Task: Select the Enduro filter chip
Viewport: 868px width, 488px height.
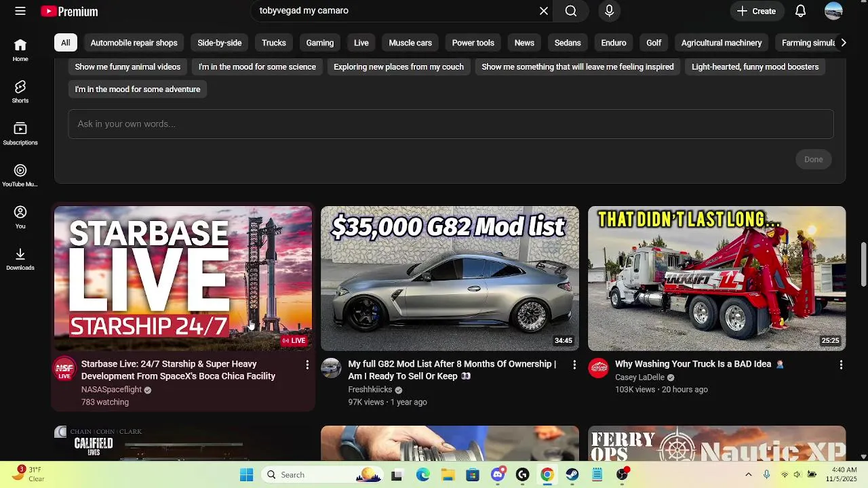Action: pos(614,43)
